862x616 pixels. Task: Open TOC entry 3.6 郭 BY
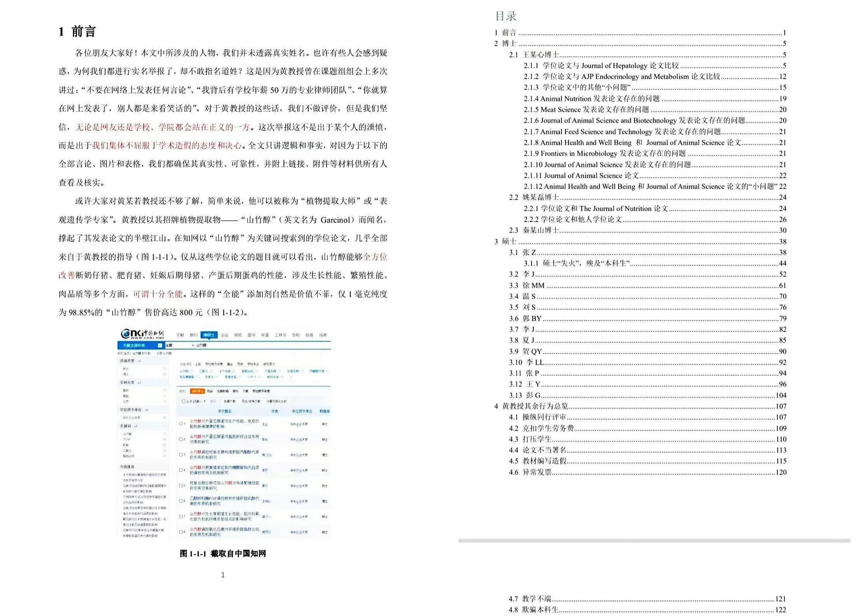[647, 318]
